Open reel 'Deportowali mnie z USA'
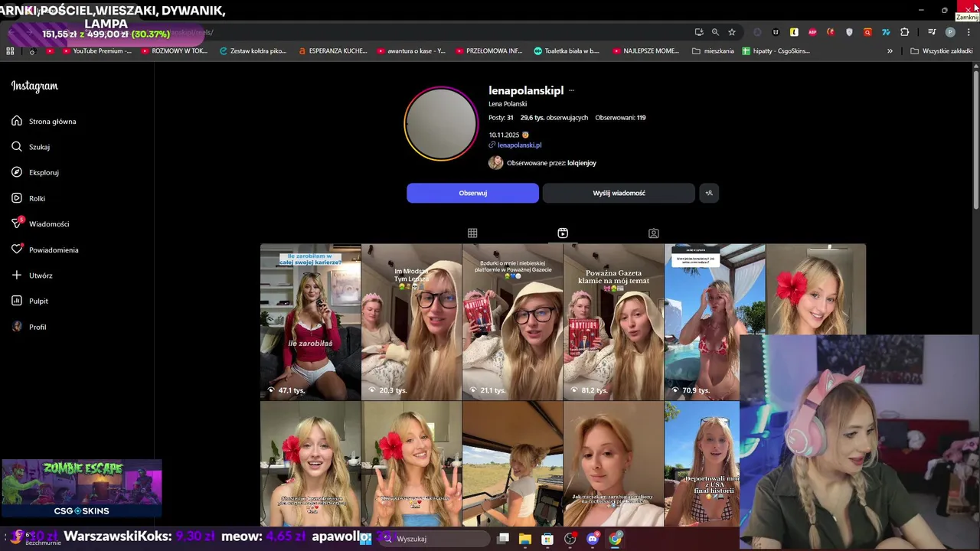The image size is (980, 551). click(x=702, y=464)
